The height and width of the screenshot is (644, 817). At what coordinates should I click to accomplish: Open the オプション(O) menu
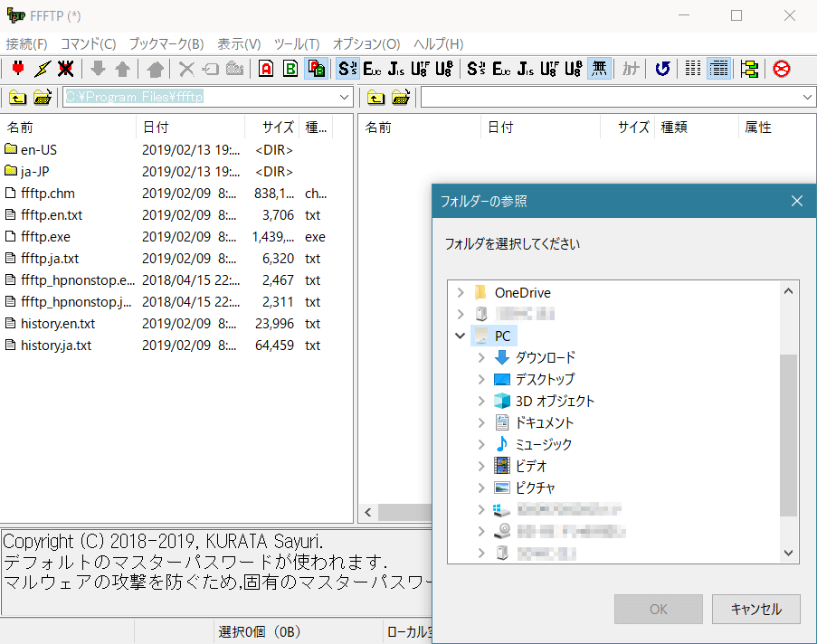(x=366, y=44)
